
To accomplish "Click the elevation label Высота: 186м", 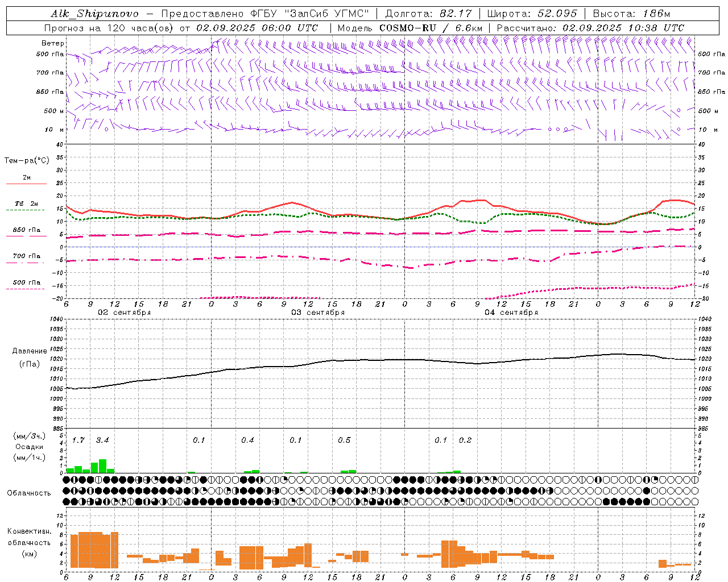I will point(632,14).
